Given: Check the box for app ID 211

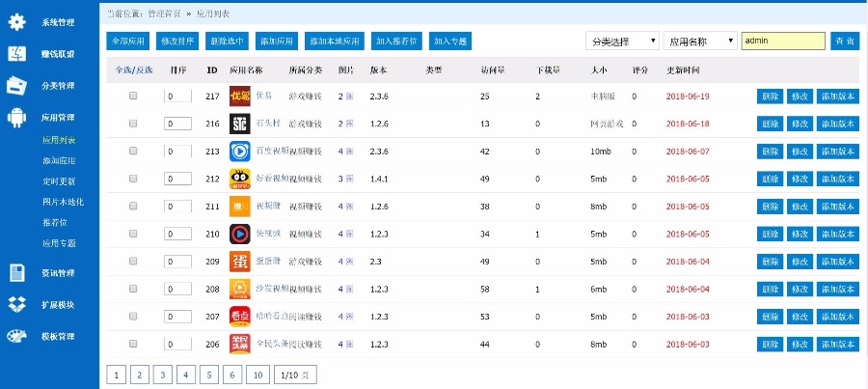Looking at the screenshot, I should 133,206.
